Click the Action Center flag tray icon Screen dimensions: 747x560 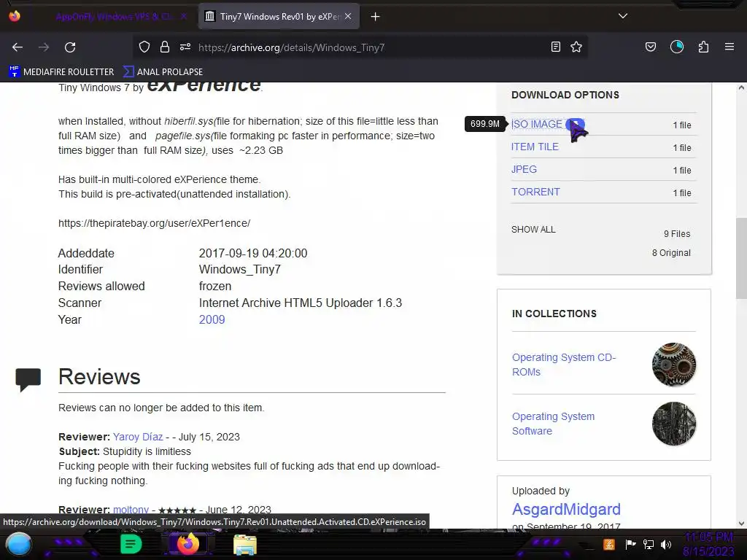[x=630, y=544]
